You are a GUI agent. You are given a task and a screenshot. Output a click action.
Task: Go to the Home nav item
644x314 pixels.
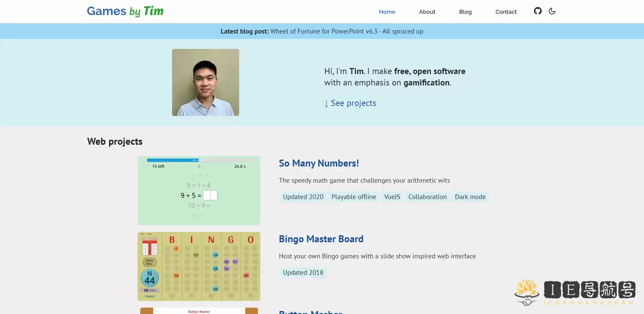click(387, 12)
